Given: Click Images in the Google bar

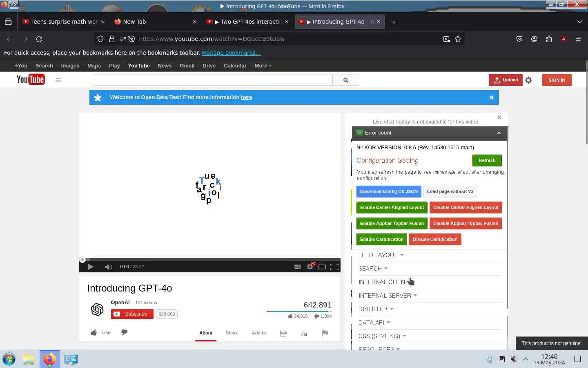Looking at the screenshot, I should tap(70, 65).
